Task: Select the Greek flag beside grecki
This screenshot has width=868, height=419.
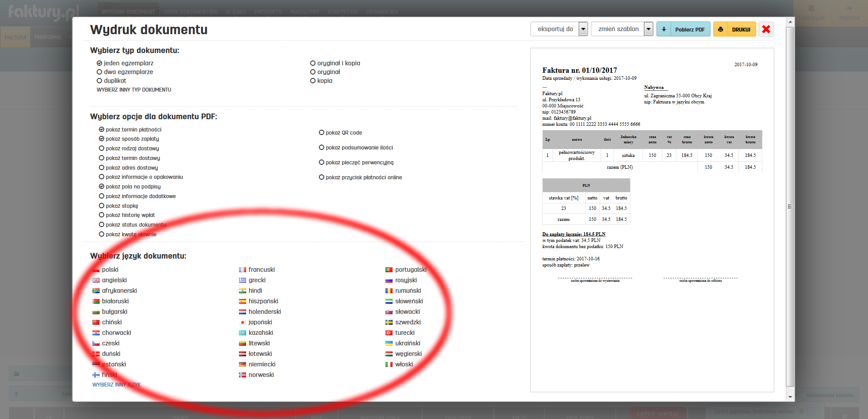Action: point(243,280)
